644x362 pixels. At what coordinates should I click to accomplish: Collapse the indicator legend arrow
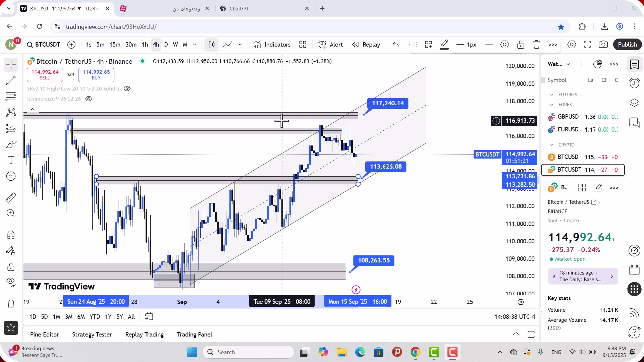33,109
